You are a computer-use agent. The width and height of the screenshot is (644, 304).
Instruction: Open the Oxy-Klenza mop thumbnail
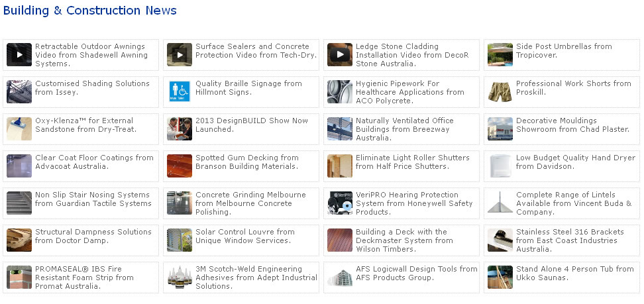[x=19, y=129]
